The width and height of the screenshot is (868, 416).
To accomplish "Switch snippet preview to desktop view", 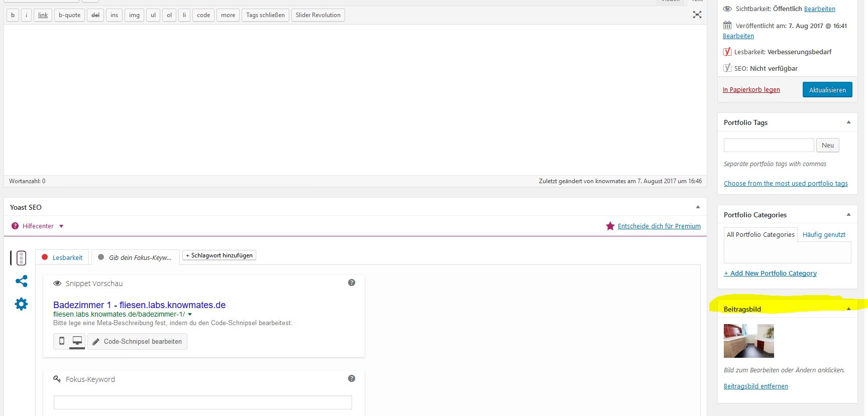I will coord(77,341).
